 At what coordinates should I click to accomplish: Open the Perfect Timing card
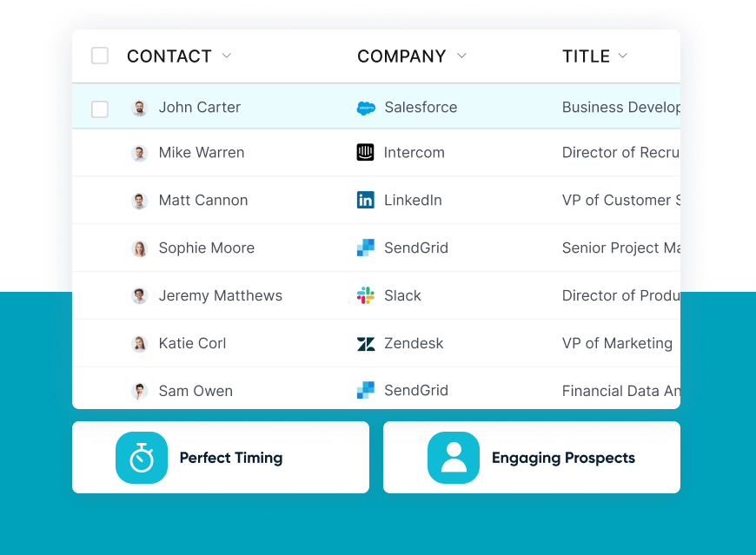[221, 458]
